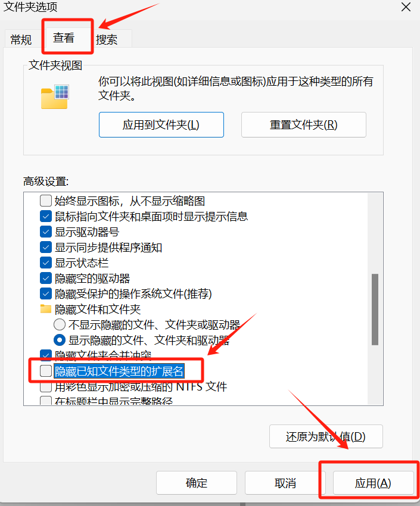420x506 pixels.
Task: Click the 重置文件夹(R) button
Action: coord(303,125)
